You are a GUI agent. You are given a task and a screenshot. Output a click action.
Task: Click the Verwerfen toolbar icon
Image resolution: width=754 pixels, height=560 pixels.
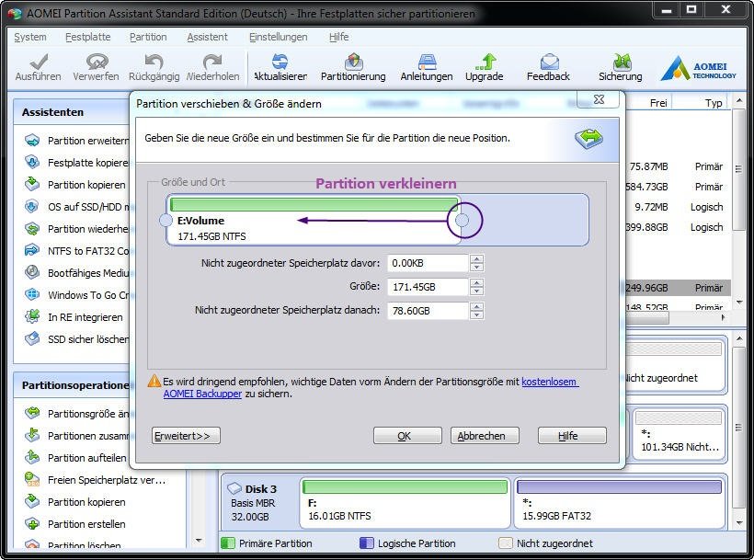pos(97,62)
